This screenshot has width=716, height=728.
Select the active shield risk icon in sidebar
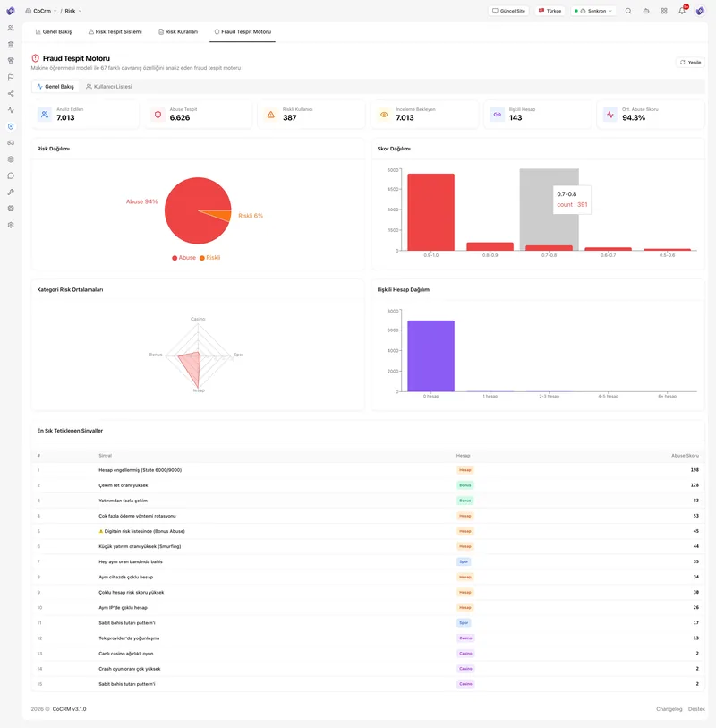(11, 126)
